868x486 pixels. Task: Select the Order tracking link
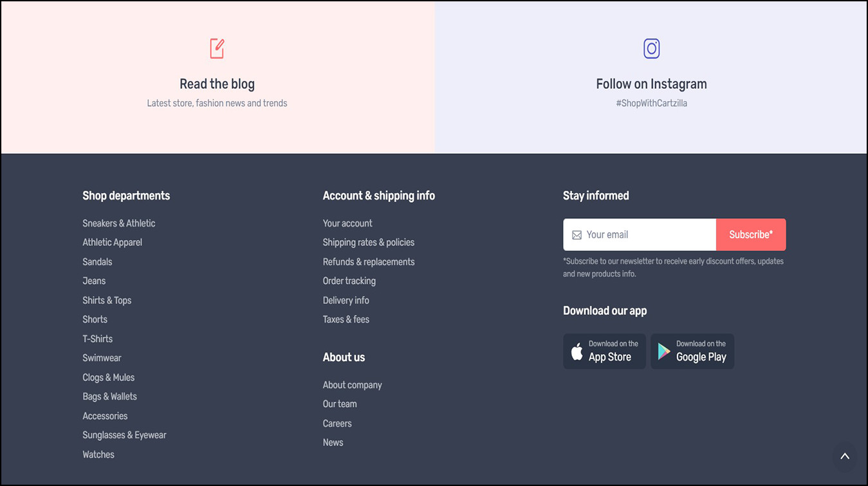(x=349, y=281)
